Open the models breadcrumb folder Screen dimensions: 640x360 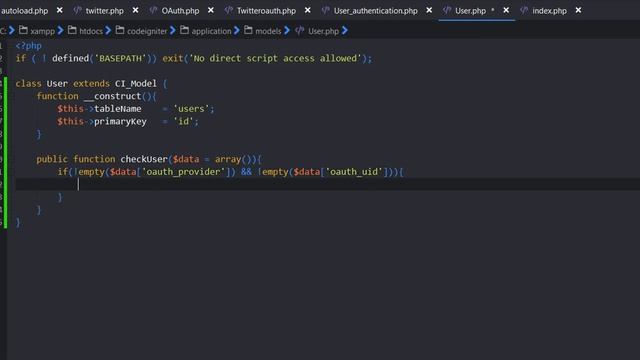pos(268,31)
